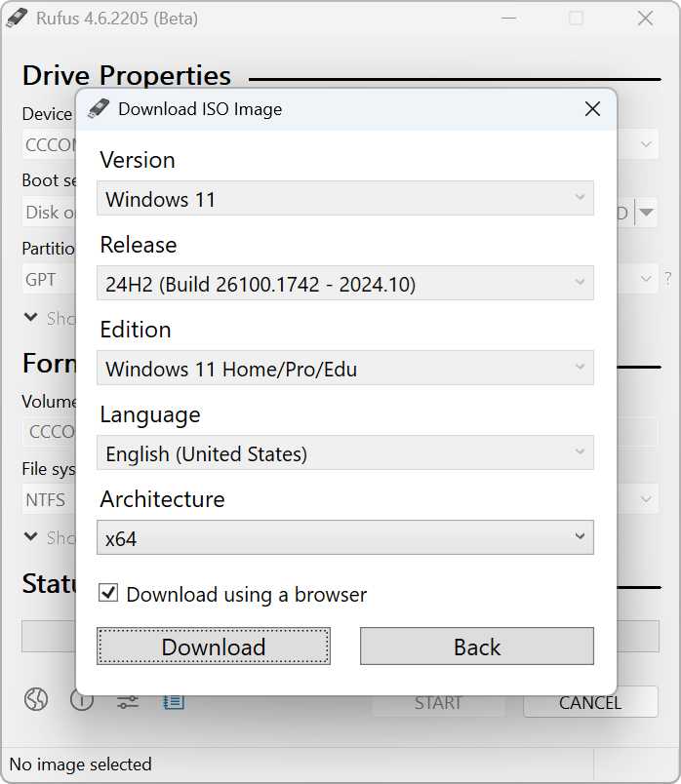Expand advanced format options chevron under File system
The height and width of the screenshot is (784, 681).
pyautogui.click(x=31, y=537)
